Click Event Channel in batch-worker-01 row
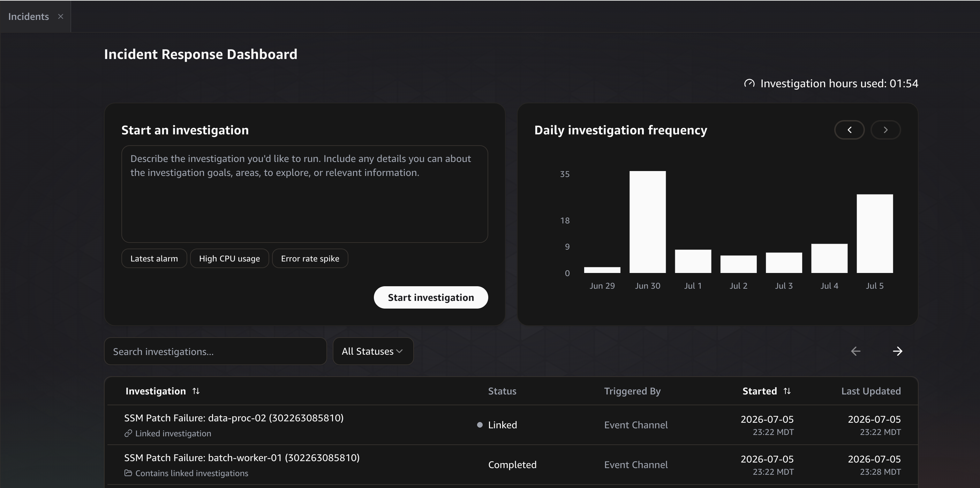Screen dimensions: 980x488 (636, 464)
